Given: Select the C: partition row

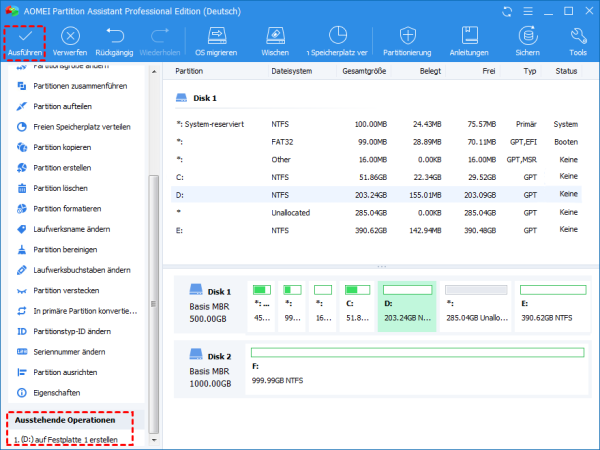Looking at the screenshot, I should tap(377, 177).
